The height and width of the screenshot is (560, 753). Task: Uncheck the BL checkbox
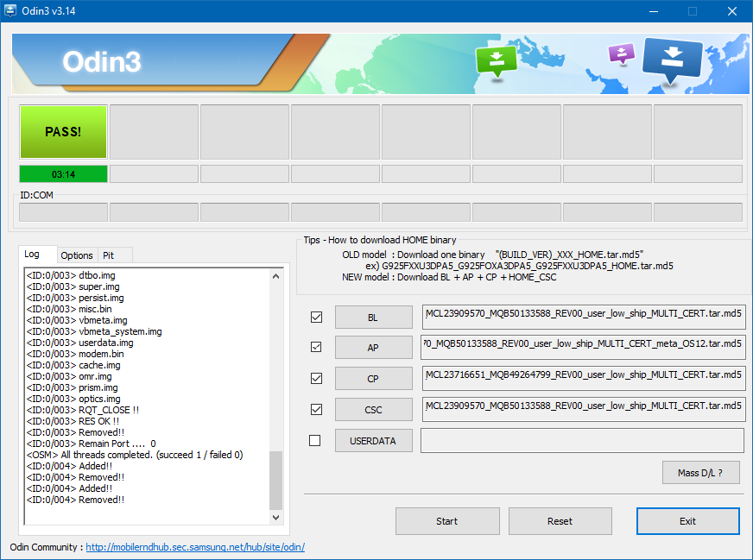[x=316, y=318]
